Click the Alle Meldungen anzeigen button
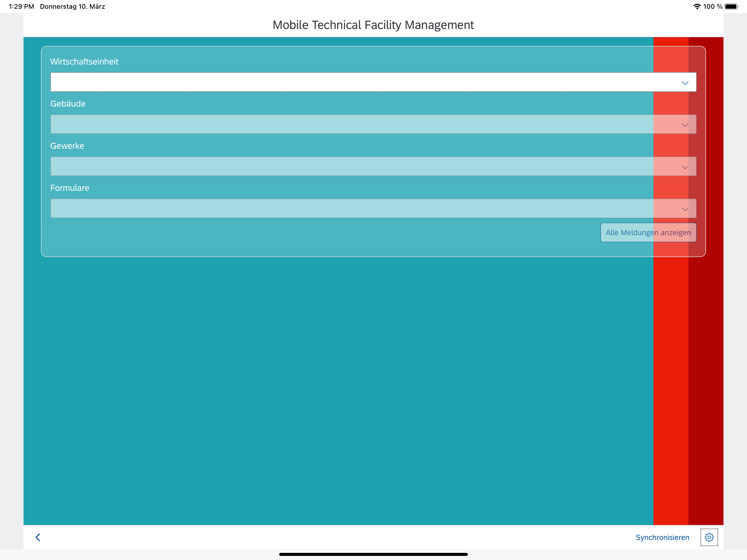The image size is (747, 560). pos(648,232)
